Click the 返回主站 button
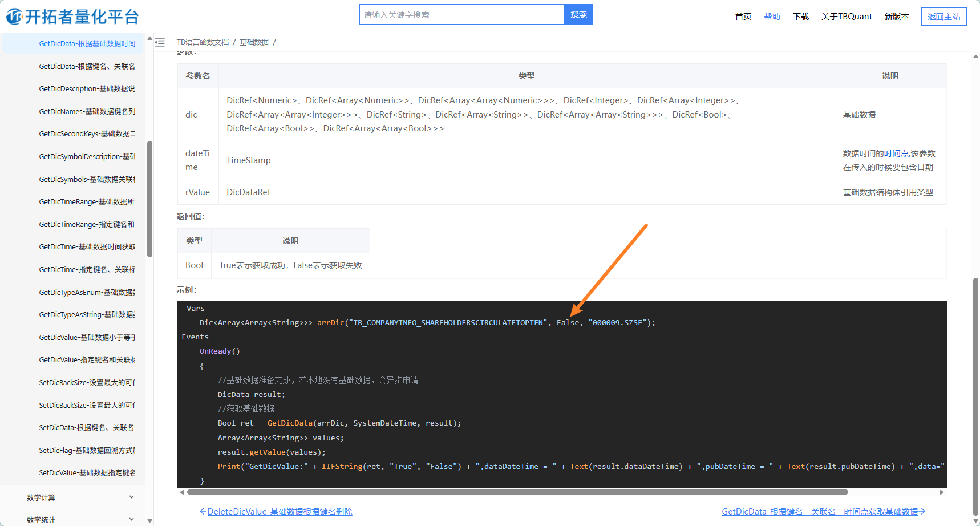The image size is (980, 526). point(943,17)
